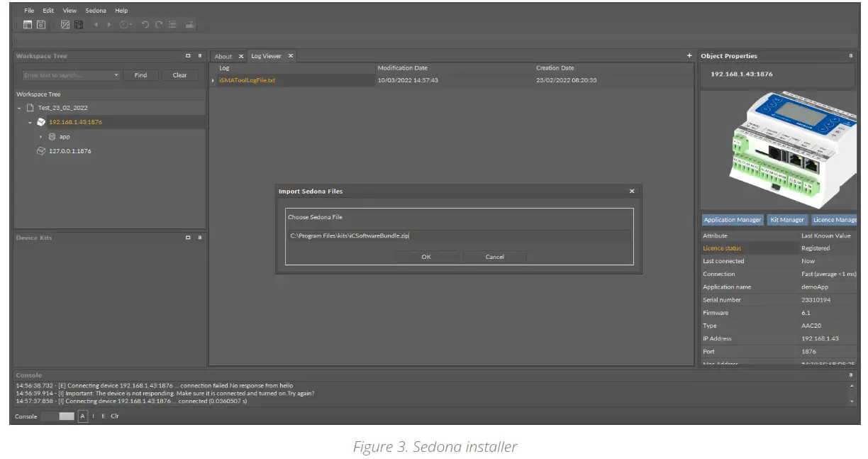Screen dimensions: 868x459
Task: Click the 127.0.0.1:1876 device icon
Action: (x=41, y=151)
